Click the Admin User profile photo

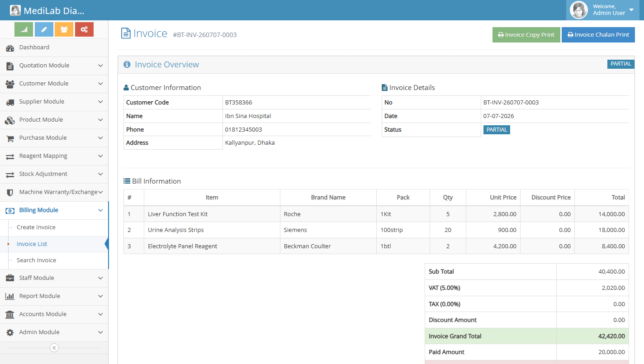coord(579,10)
